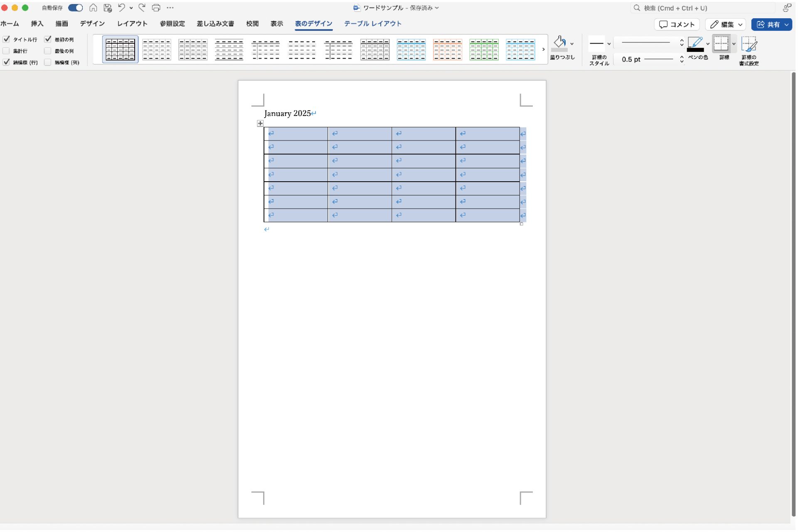Viewport: 798px width, 532px height.
Task: Click the table move handle icon
Action: pos(260,123)
